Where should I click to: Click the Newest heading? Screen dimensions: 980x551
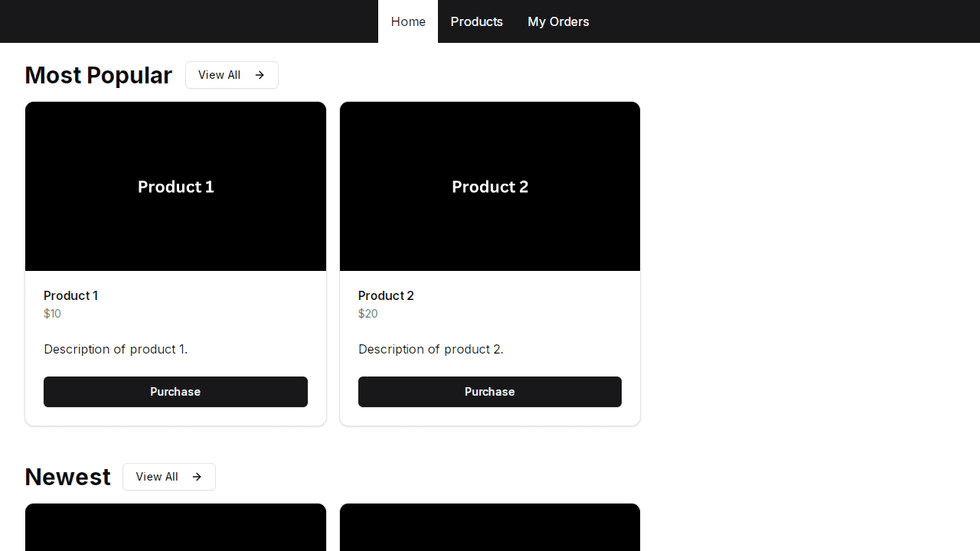coord(67,477)
